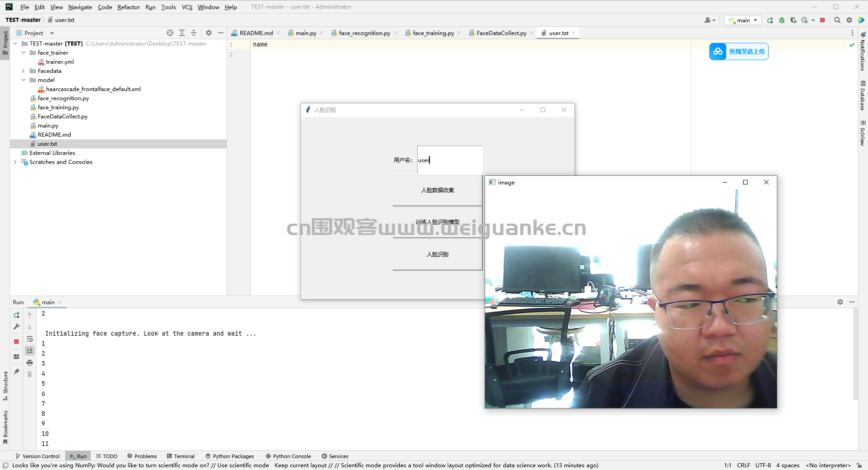This screenshot has width=868, height=470.
Task: Start debugging with the Debug icon
Action: [x=781, y=20]
